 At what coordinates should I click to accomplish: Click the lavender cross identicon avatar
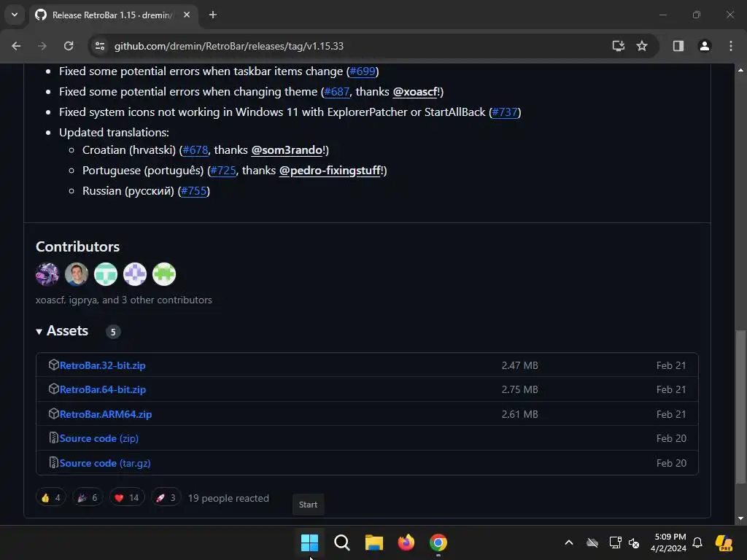pyautogui.click(x=135, y=274)
